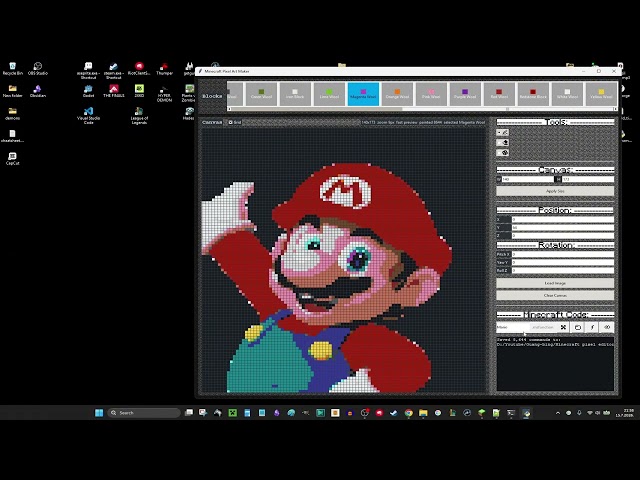Click the eye preview icon under Minecraft Code

[x=607, y=327]
